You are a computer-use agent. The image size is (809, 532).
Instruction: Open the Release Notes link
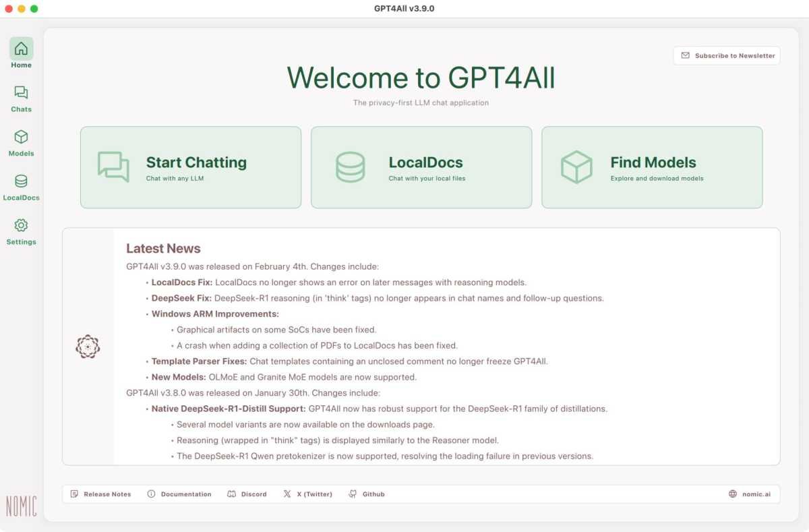click(x=107, y=494)
